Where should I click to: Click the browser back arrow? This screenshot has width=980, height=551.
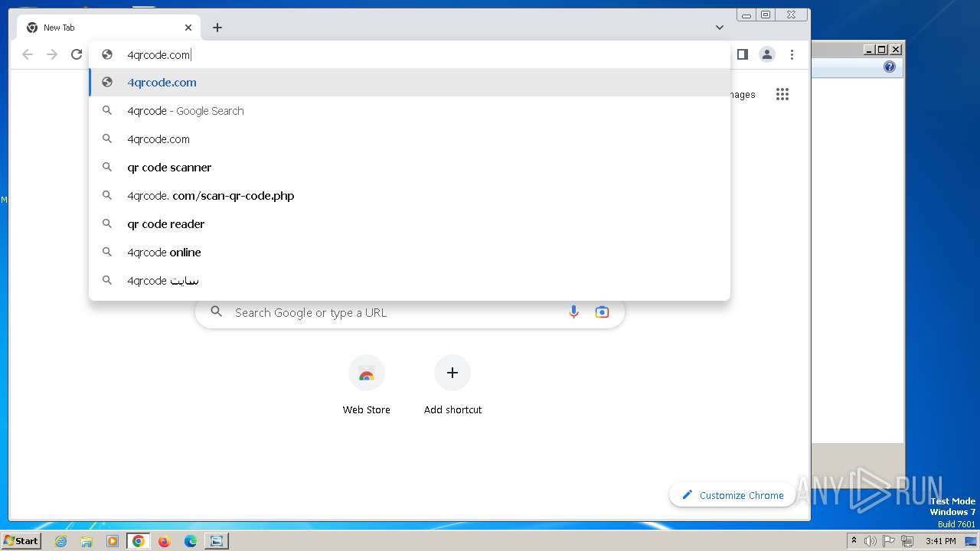(28, 54)
